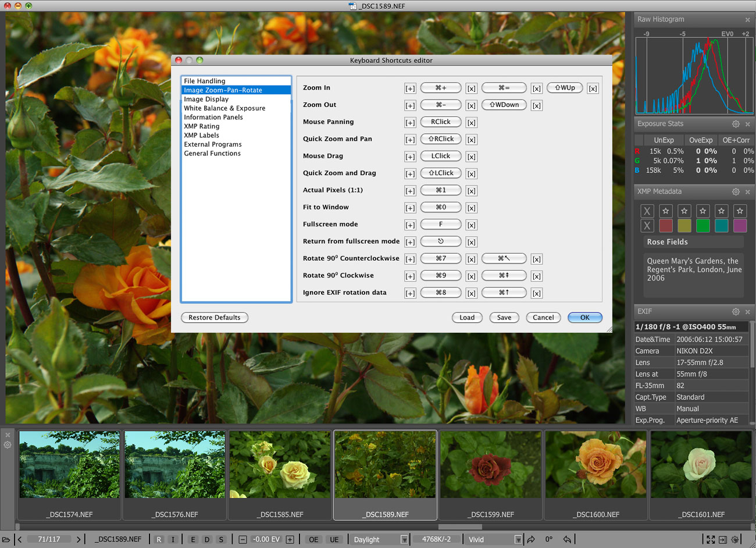Rotate image clockwise using the right arrow icon
Viewport: 756px width, 548px height.
point(531,539)
